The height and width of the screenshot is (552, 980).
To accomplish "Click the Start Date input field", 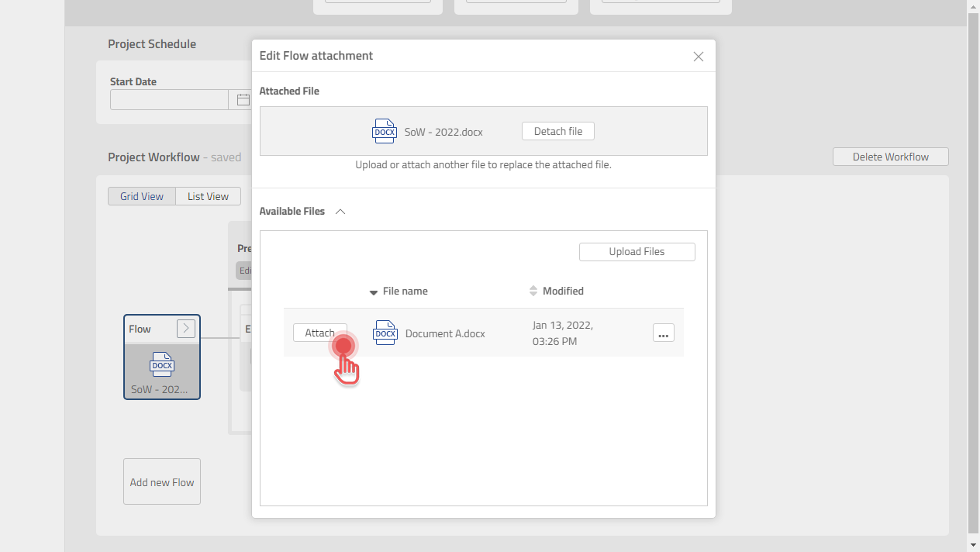I will click(x=169, y=99).
